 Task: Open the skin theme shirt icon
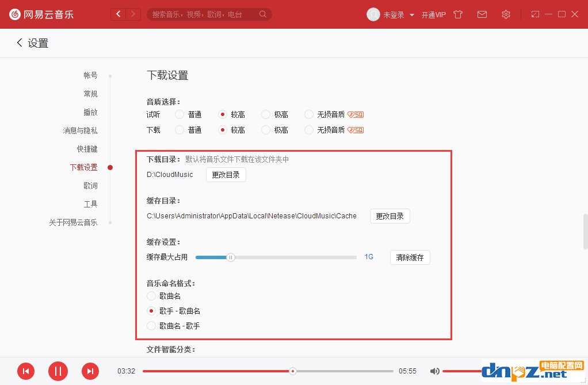pos(458,14)
